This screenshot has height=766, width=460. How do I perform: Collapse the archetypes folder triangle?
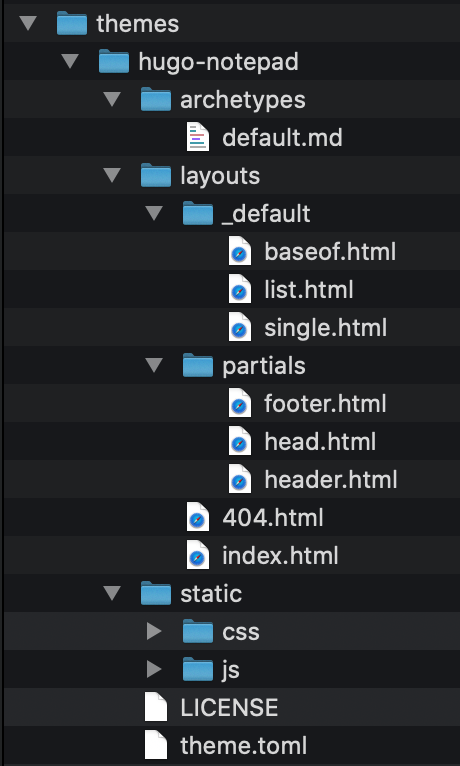tap(112, 100)
